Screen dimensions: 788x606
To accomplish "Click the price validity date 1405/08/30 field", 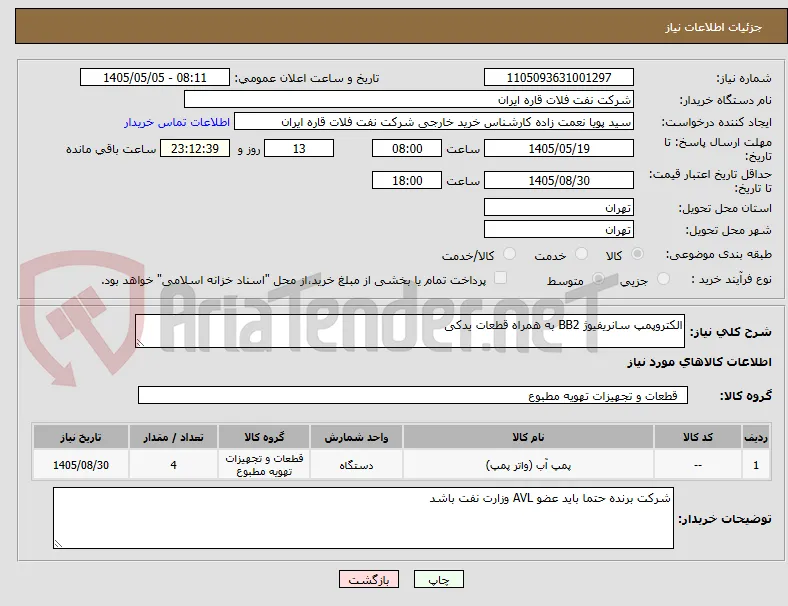I will click(x=559, y=180).
